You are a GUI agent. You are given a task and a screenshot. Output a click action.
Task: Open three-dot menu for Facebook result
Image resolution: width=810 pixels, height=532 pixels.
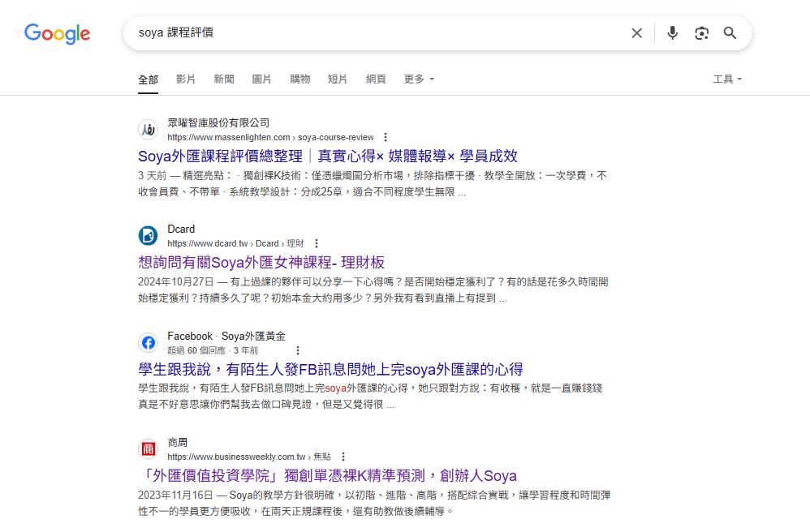pyautogui.click(x=298, y=350)
